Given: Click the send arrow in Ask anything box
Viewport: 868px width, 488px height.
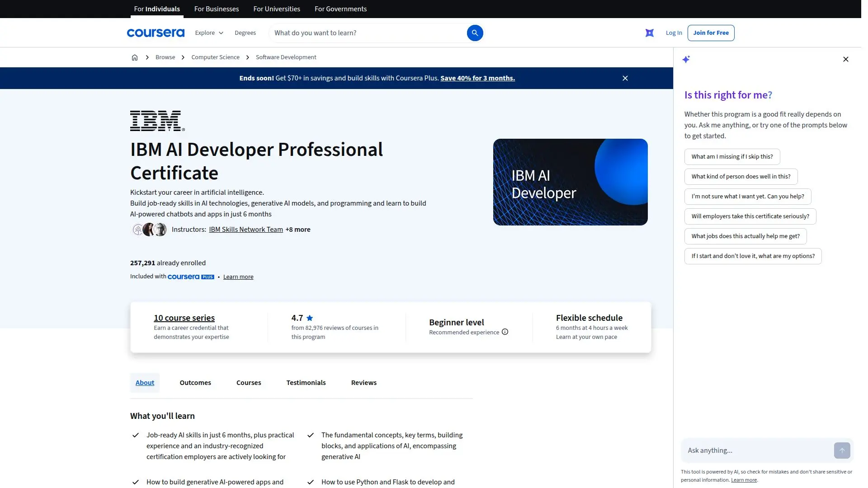Looking at the screenshot, I should (x=842, y=450).
